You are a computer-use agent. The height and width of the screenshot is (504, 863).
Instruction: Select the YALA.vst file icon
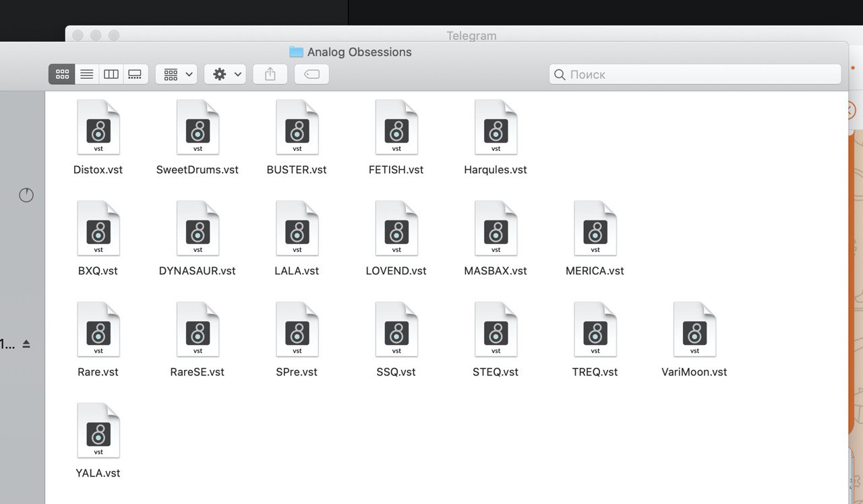(x=98, y=431)
